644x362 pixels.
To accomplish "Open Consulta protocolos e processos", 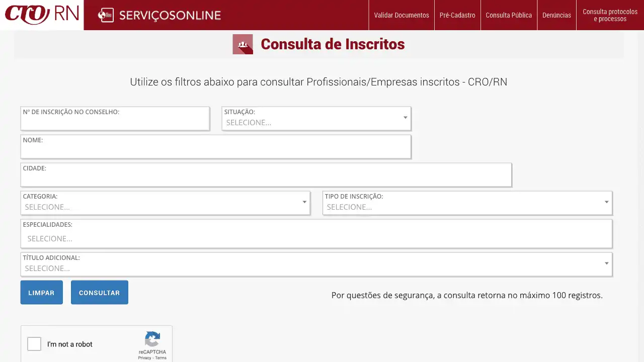I will [610, 15].
